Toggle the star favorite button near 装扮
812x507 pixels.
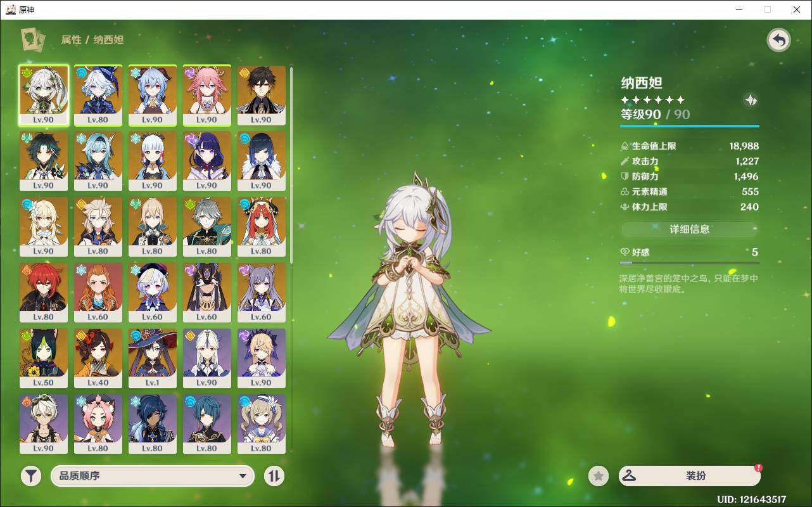(x=599, y=476)
